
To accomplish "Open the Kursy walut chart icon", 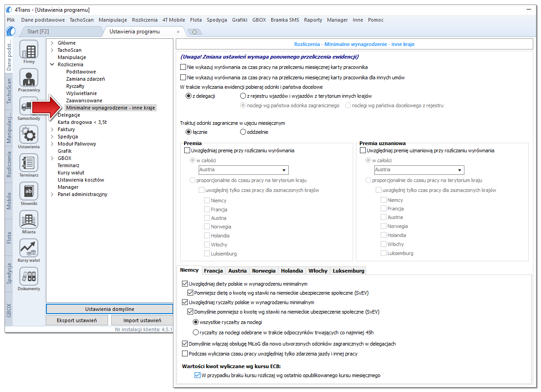I will tap(29, 248).
